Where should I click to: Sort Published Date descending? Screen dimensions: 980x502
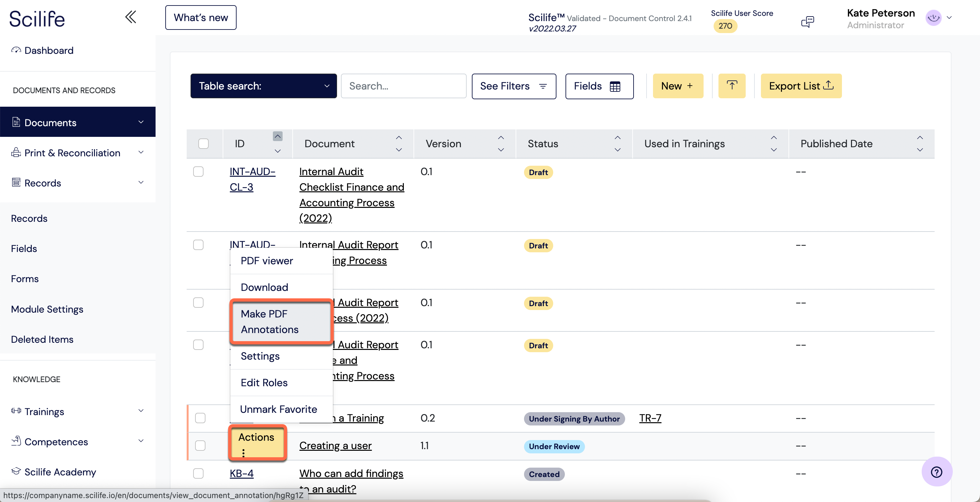[920, 150]
